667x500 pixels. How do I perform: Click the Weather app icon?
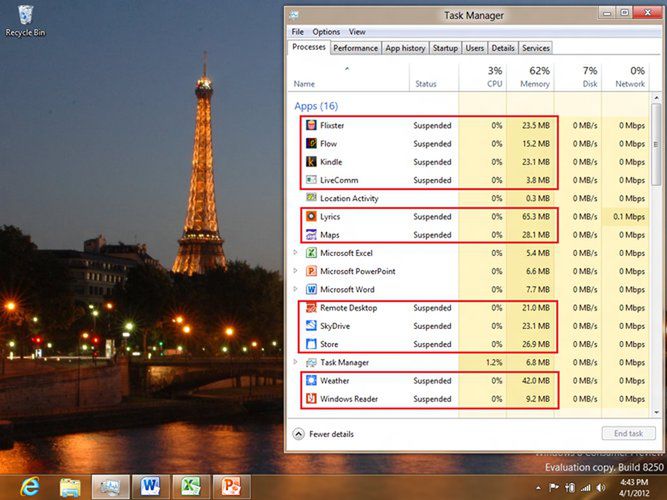pos(311,380)
